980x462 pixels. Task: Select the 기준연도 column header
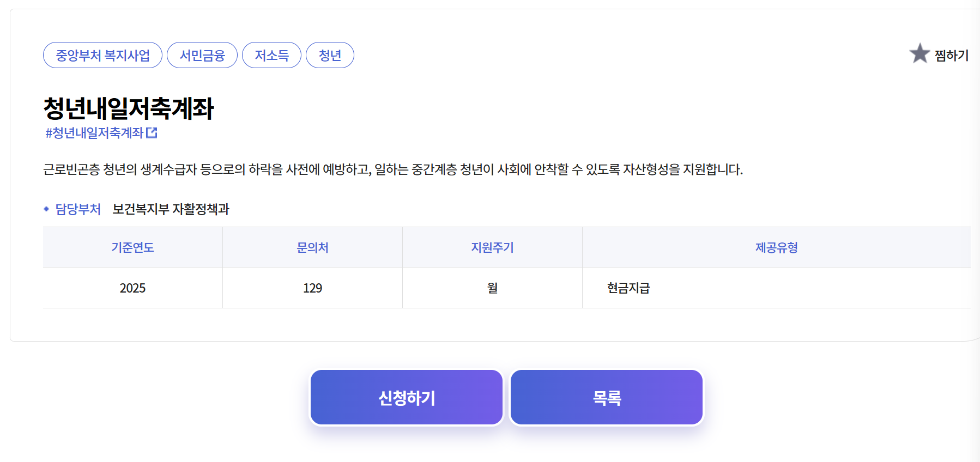pos(132,247)
